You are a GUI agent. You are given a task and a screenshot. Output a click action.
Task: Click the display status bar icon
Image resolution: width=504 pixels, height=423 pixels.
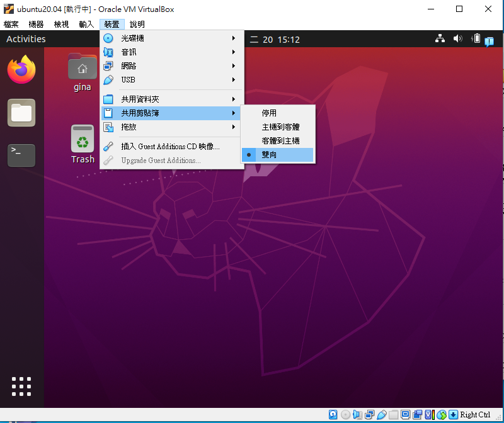click(x=405, y=415)
